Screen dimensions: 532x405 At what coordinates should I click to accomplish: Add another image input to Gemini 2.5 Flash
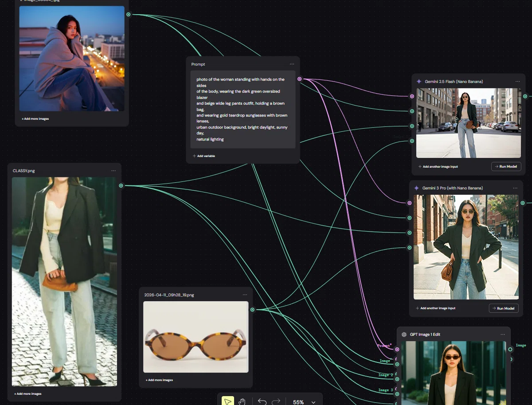pyautogui.click(x=438, y=167)
